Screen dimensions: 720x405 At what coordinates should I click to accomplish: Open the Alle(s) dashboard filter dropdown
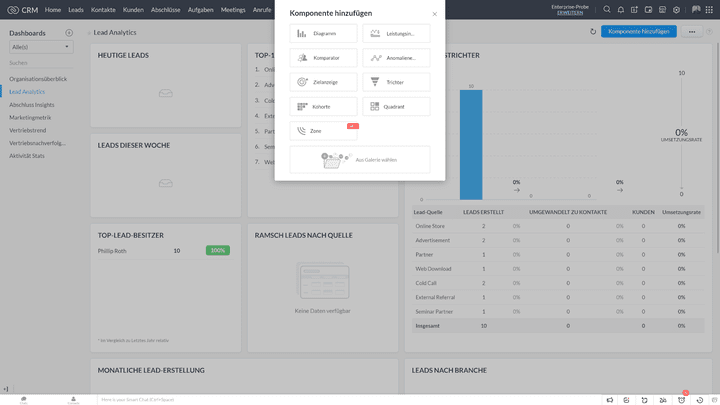tap(41, 46)
